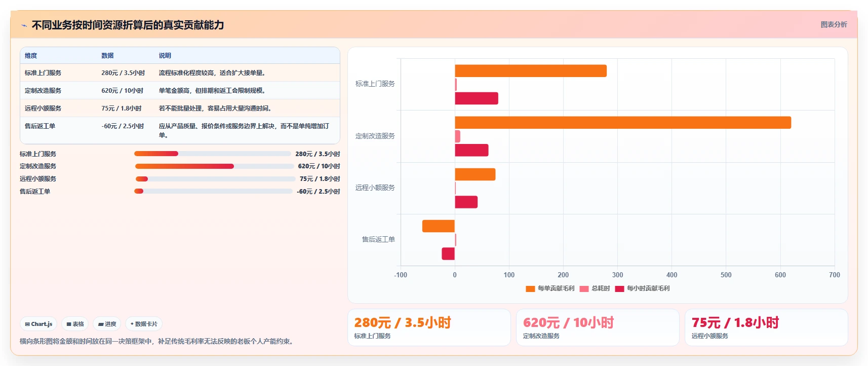Click the table cell -60元 / 2.5小时
Screen dimensions: 868x366
pyautogui.click(x=123, y=126)
